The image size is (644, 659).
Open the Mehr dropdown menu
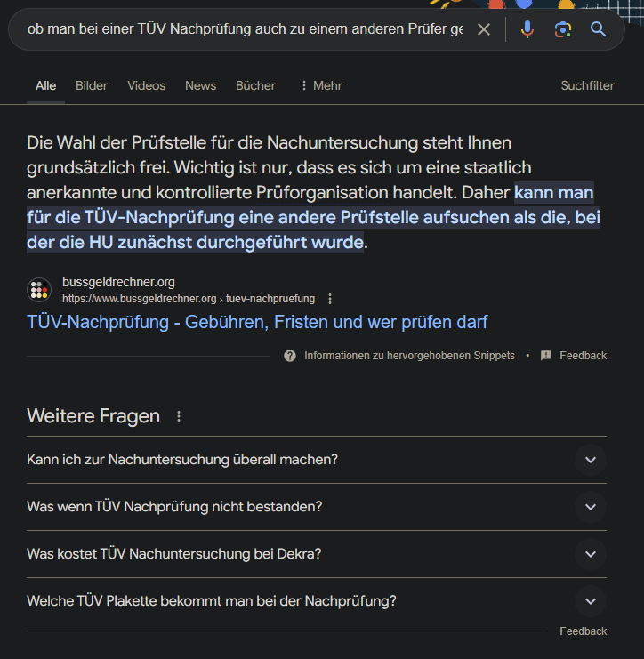322,85
